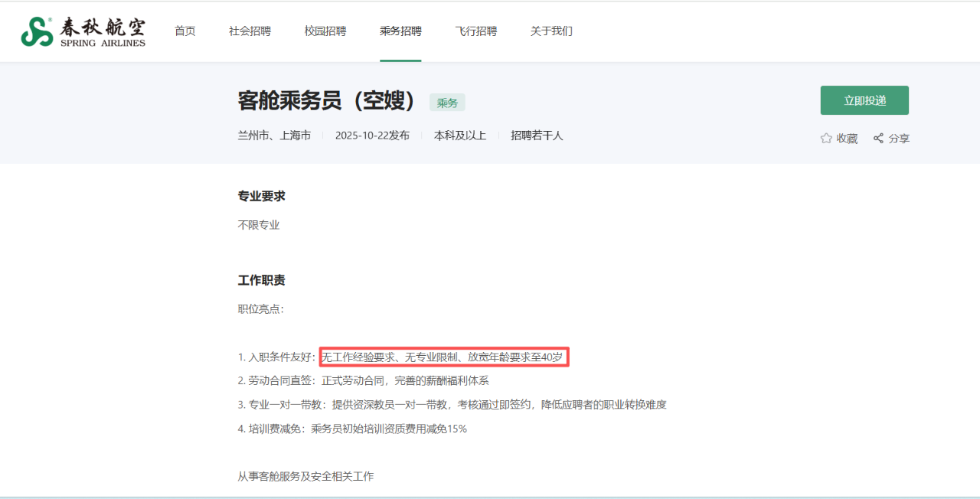This screenshot has width=980, height=499.
Task: Open the 首页 navigation menu item
Action: tap(185, 31)
